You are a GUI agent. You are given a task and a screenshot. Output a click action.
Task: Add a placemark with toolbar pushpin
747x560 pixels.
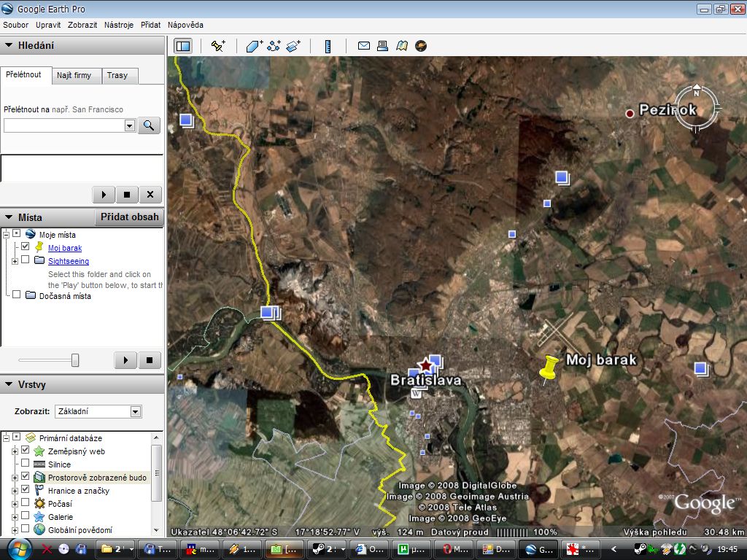(x=218, y=46)
